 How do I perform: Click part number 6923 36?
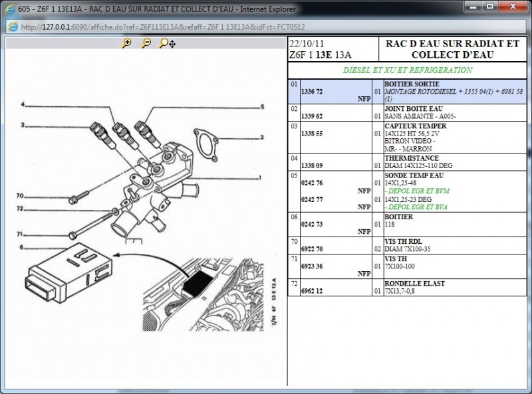pos(312,265)
